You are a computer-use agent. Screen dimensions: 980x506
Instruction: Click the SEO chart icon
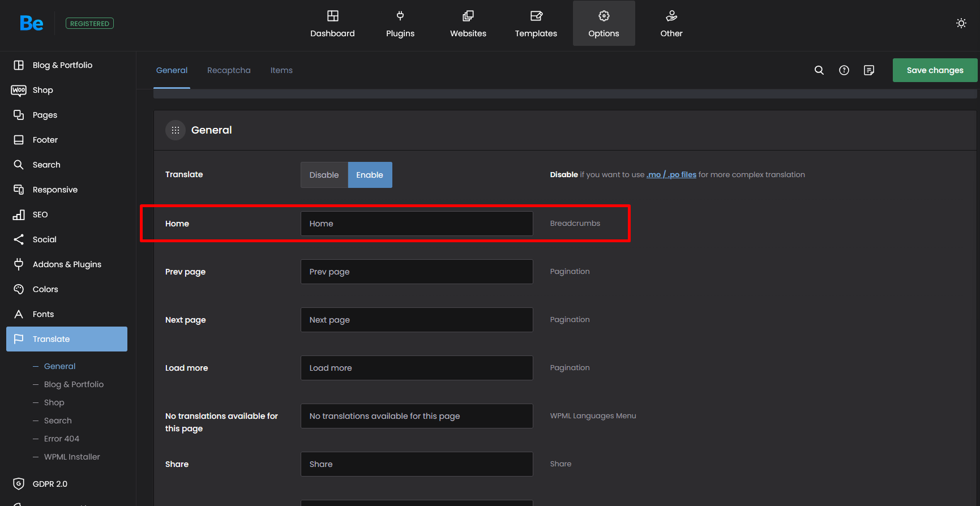coord(19,215)
